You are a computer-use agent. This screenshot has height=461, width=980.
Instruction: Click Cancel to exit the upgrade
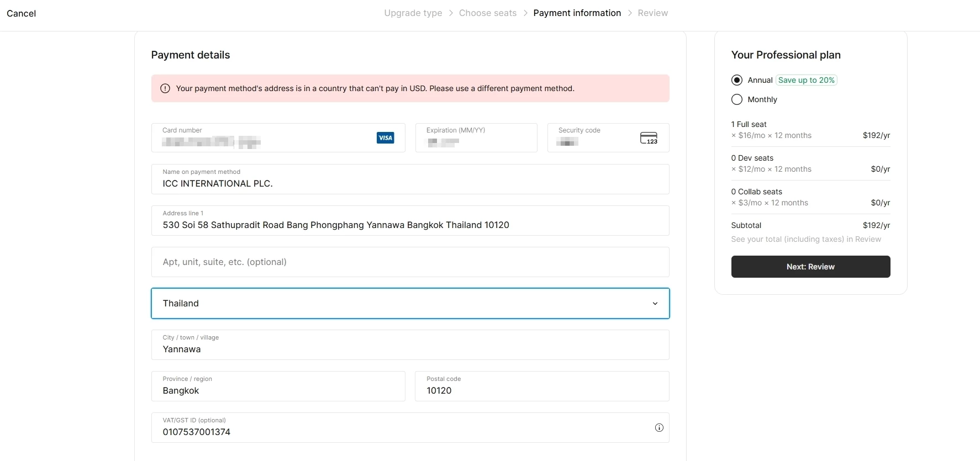tap(22, 13)
